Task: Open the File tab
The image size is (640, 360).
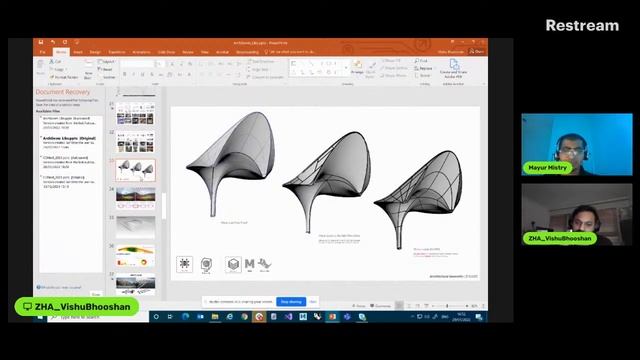Action: point(42,52)
